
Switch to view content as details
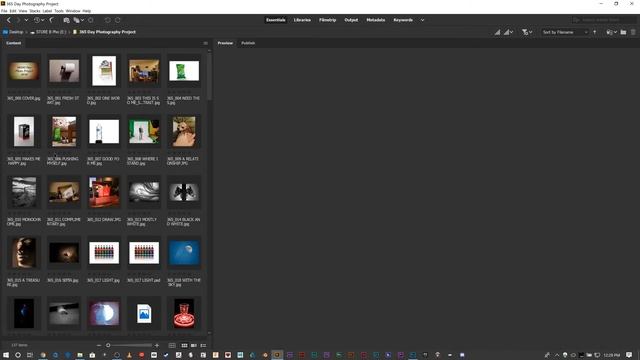pyautogui.click(x=194, y=345)
